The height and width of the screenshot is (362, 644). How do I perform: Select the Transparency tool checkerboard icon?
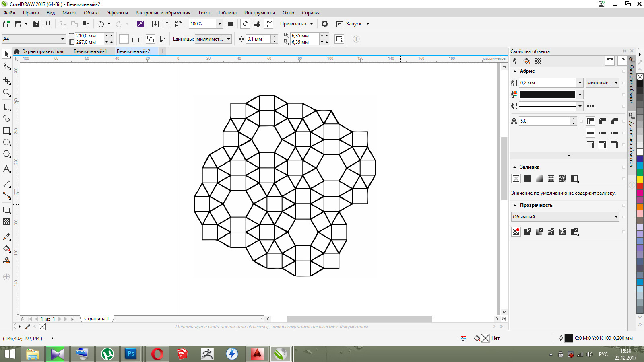[x=6, y=222]
